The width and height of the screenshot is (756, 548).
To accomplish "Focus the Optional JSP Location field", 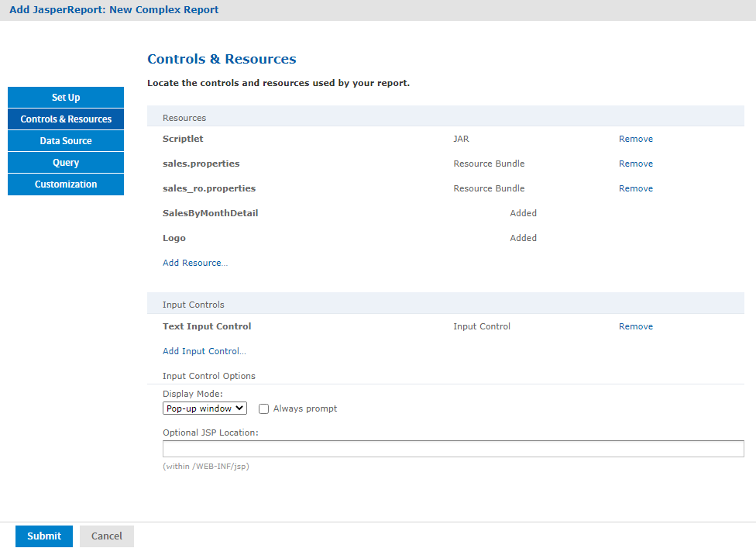I will 453,449.
